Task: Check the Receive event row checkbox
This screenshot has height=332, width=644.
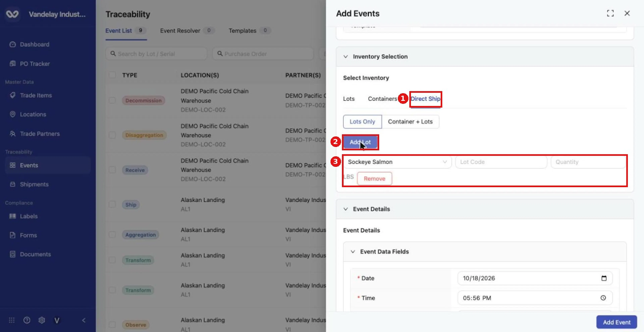Action: [x=112, y=170]
